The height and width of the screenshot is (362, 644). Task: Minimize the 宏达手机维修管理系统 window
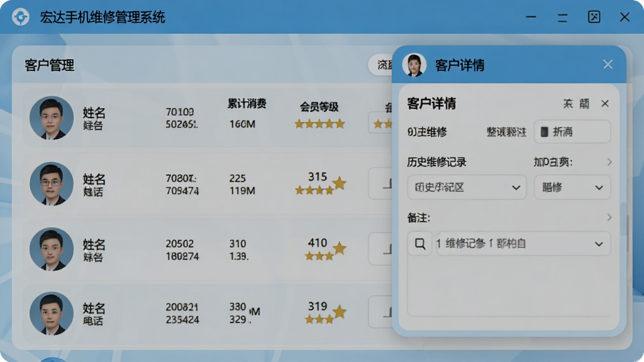pos(531,17)
